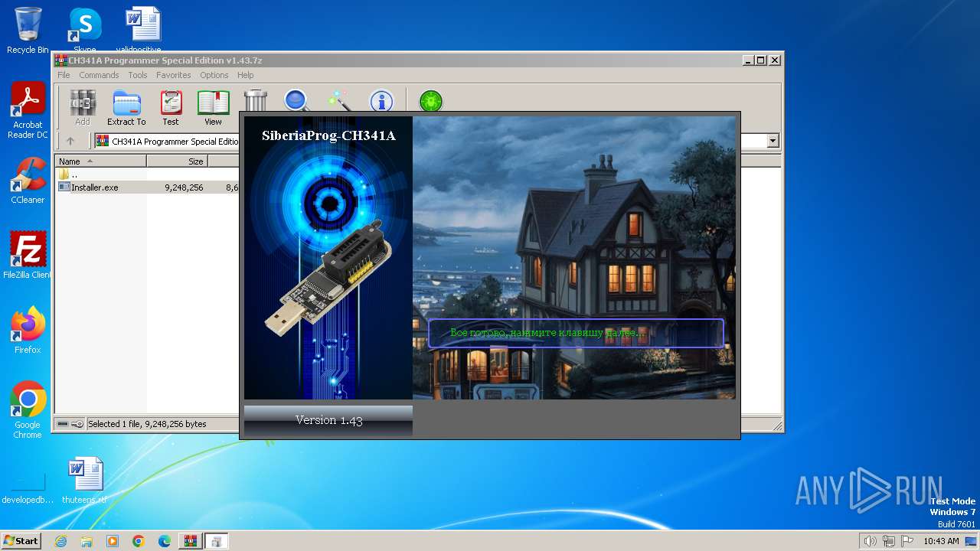Open the Wizard wand icon
980x551 pixels.
pos(338,100)
